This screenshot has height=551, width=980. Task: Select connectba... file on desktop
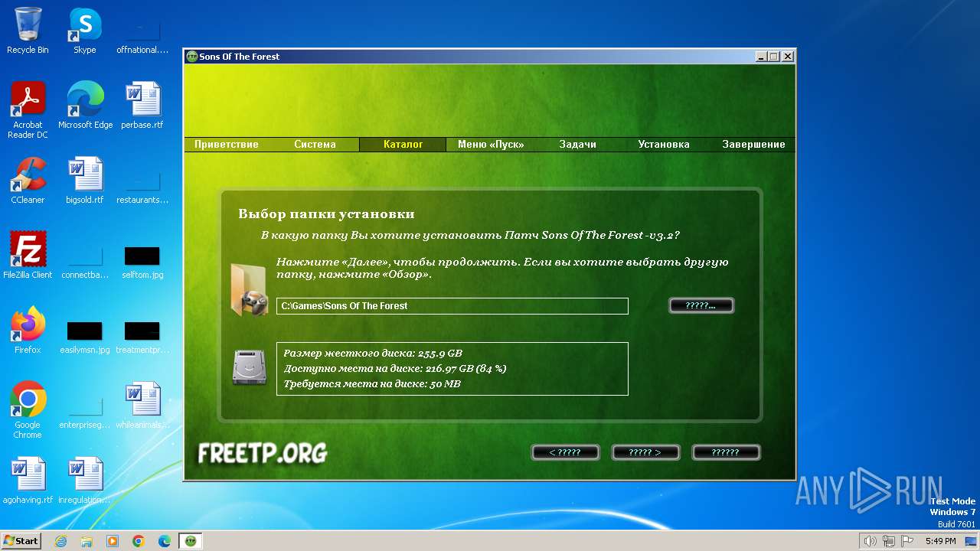[85, 262]
